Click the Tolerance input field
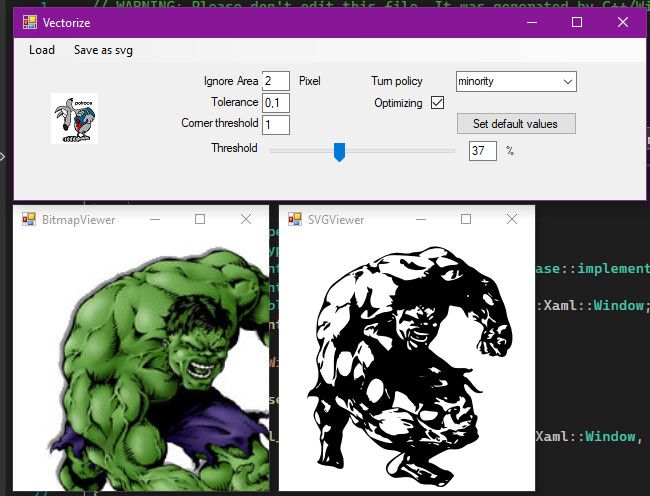The width and height of the screenshot is (650, 496). point(276,103)
